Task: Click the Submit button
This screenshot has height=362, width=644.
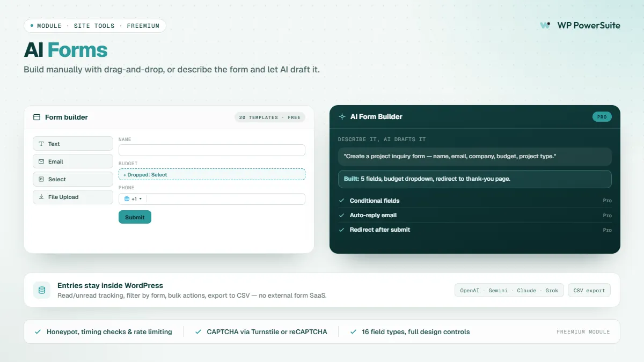Action: coord(135,217)
